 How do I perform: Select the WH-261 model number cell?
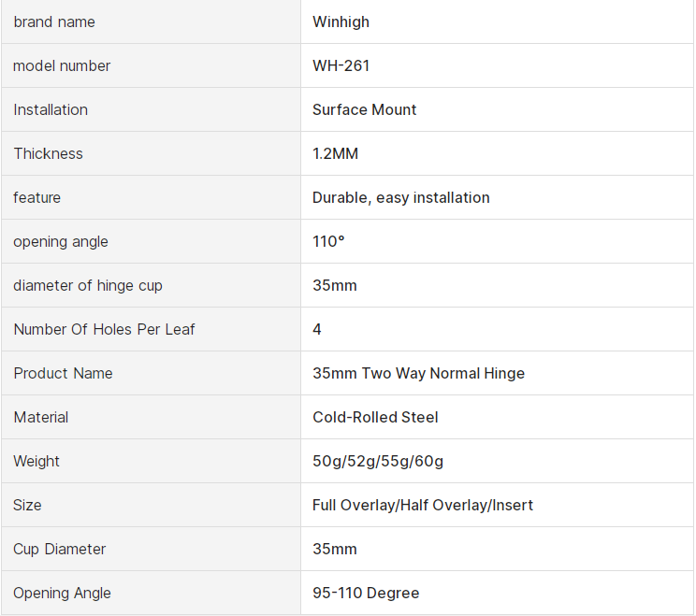[x=341, y=65]
